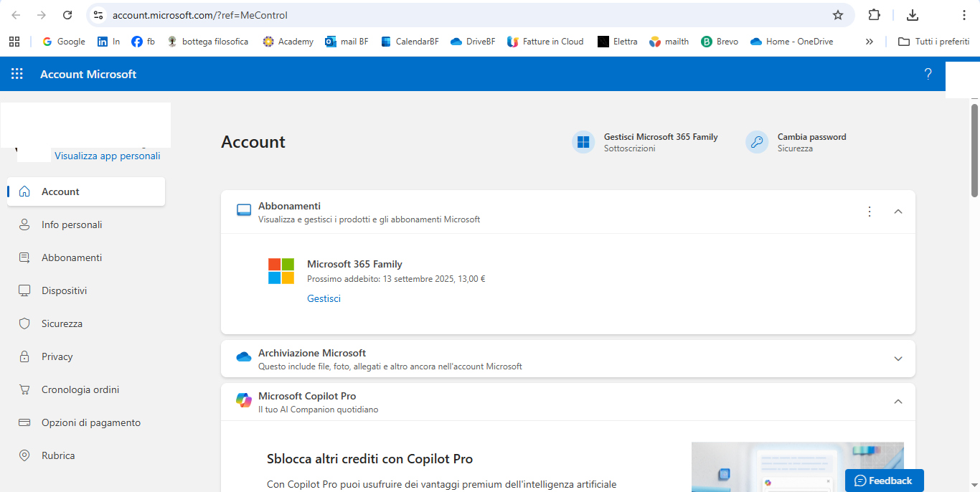The width and height of the screenshot is (980, 492).
Task: Open the browser downloads icon
Action: (913, 15)
